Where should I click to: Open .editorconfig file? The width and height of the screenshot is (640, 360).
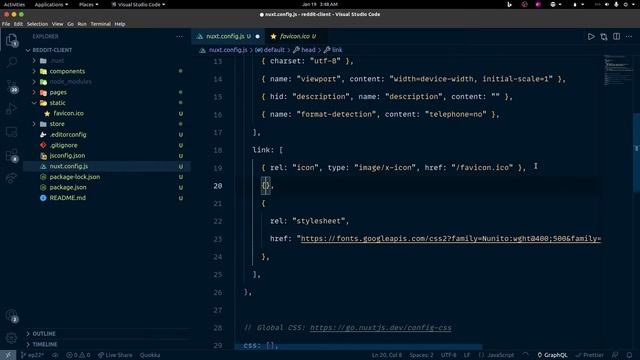(x=68, y=134)
